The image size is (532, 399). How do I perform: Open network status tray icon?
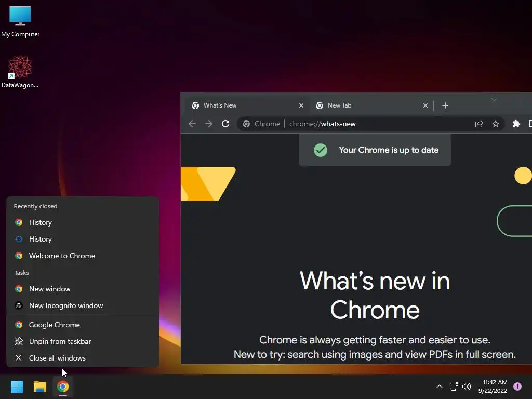pos(454,387)
